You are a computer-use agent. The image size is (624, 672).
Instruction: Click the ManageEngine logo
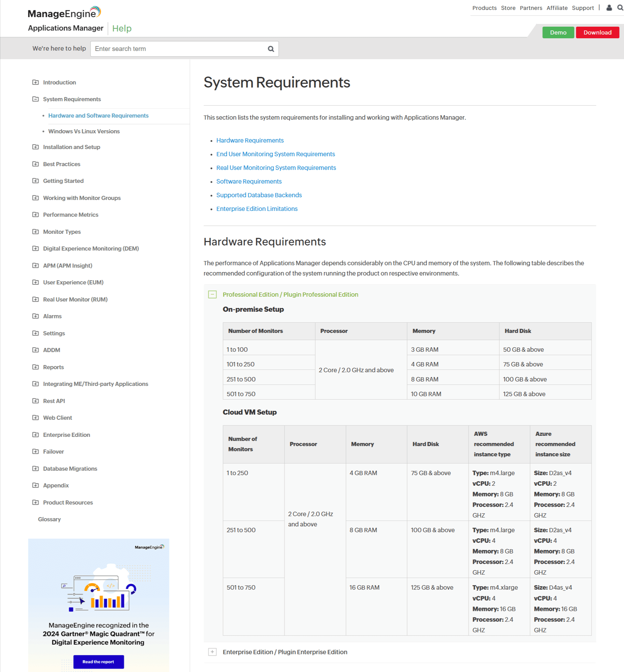pyautogui.click(x=64, y=13)
